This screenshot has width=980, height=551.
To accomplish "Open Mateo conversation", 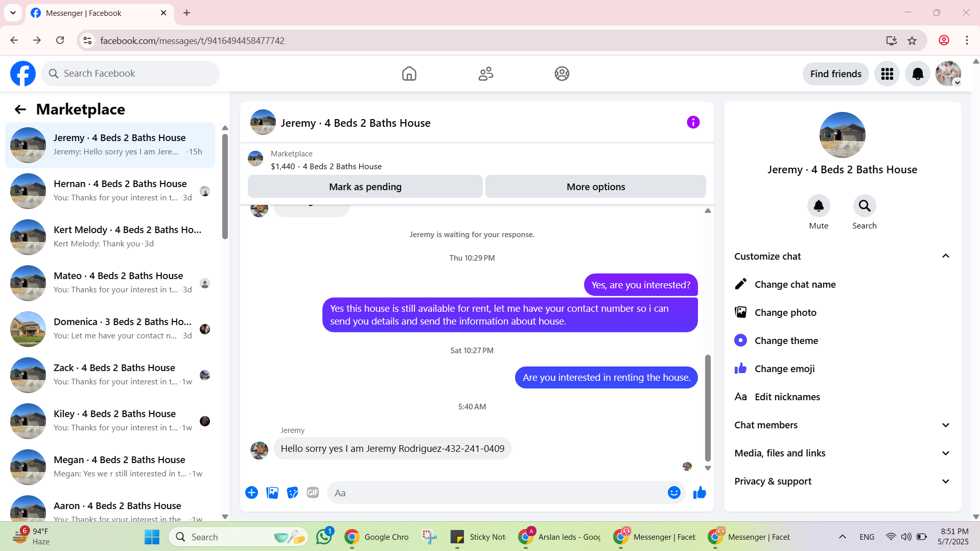I will [x=110, y=283].
